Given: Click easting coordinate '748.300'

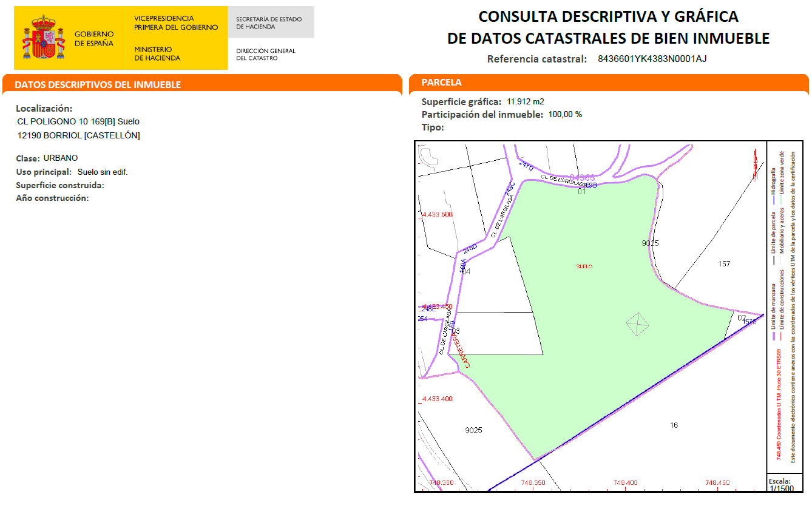Looking at the screenshot, I should [441, 483].
